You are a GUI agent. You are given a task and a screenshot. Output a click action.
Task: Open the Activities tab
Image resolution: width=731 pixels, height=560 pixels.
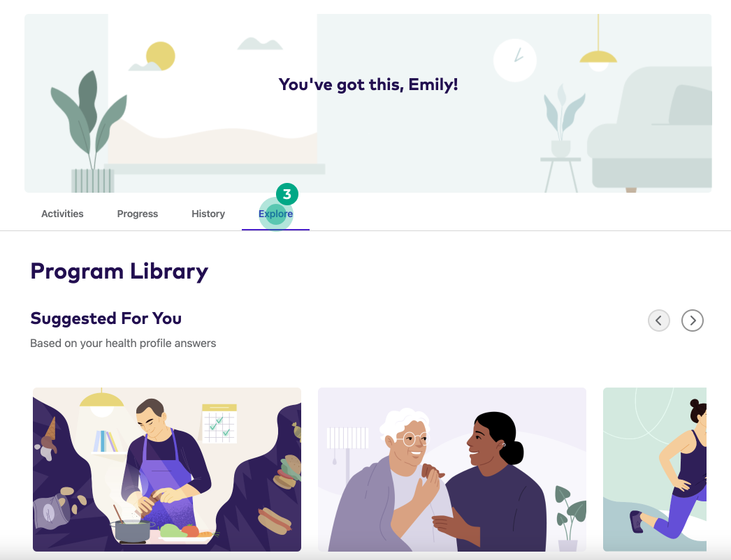point(62,214)
